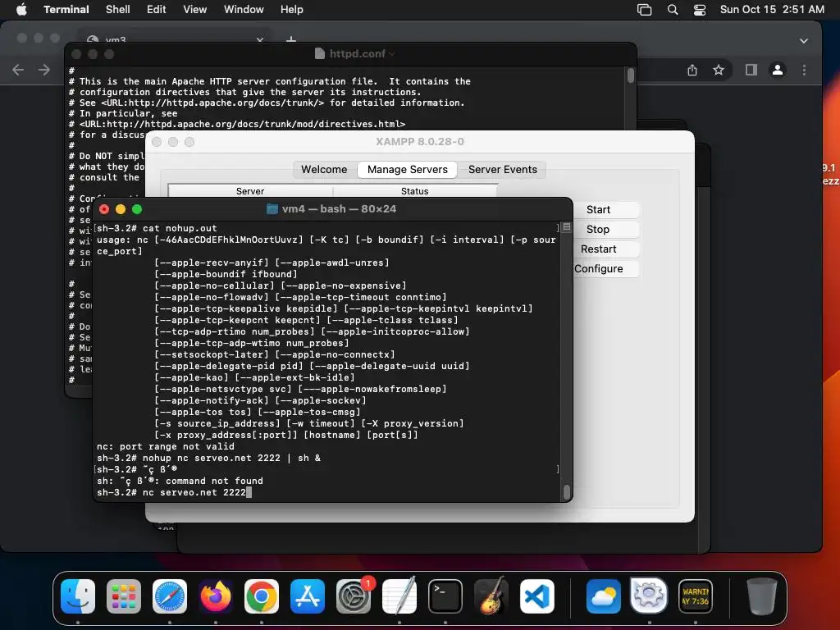The image size is (840, 630).
Task: Click the 'cat nohup.out' command line
Action: click(x=157, y=228)
